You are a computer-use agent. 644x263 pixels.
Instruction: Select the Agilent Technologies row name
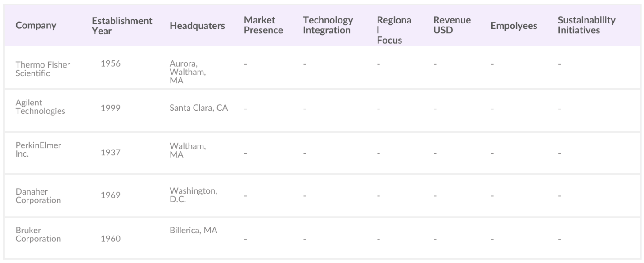pyautogui.click(x=40, y=107)
